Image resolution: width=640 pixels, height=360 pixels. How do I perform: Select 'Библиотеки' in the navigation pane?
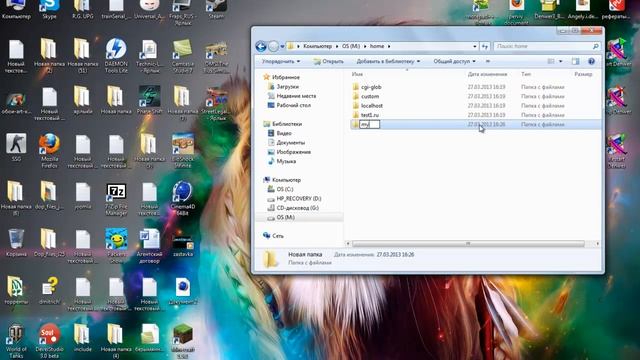pyautogui.click(x=287, y=124)
